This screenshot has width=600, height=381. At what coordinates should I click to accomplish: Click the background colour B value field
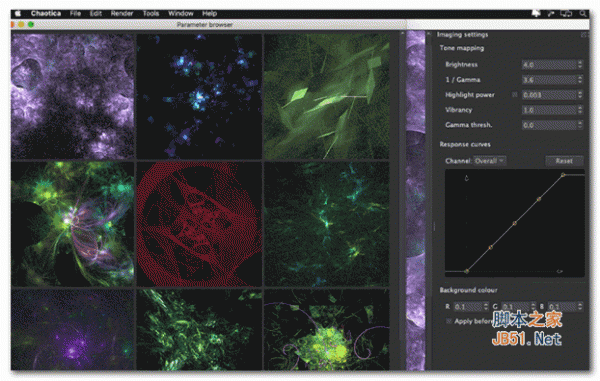562,307
